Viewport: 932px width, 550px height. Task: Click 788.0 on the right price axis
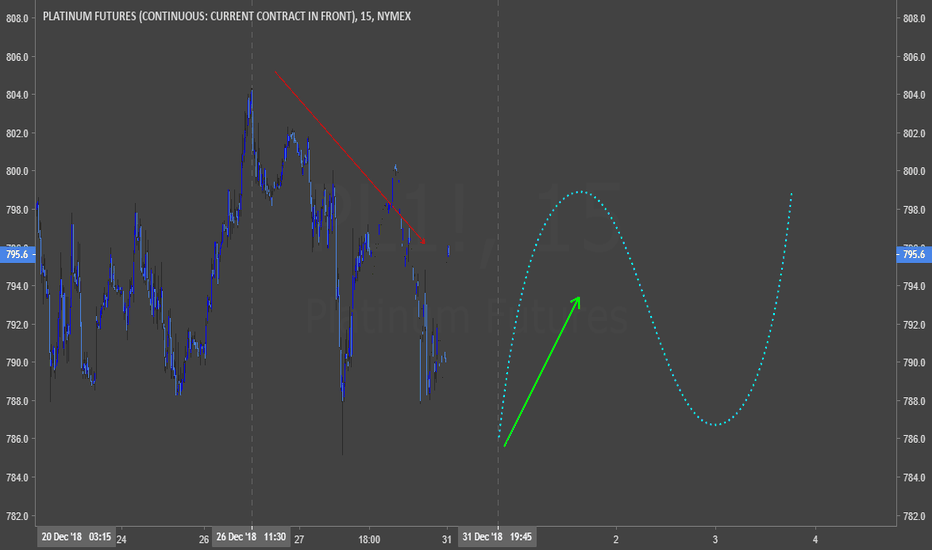coord(914,401)
